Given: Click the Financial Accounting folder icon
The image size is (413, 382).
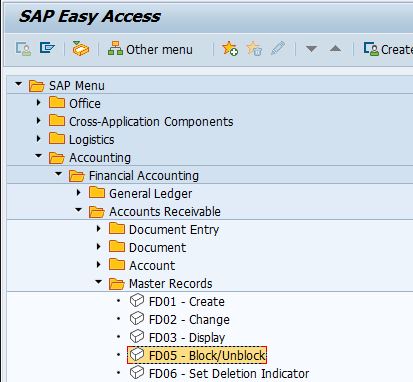Looking at the screenshot, I should (77, 176).
